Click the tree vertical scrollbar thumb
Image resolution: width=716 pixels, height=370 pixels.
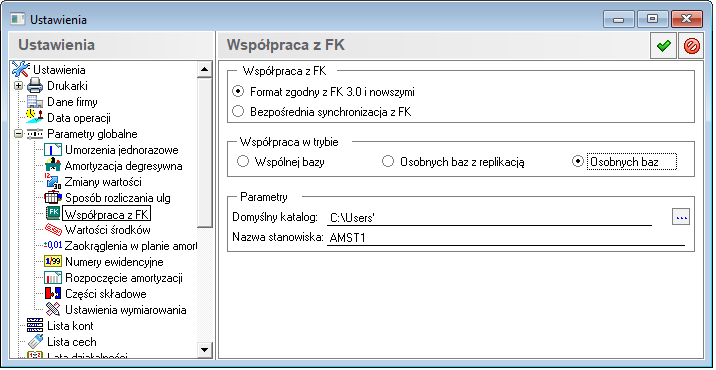[204, 152]
